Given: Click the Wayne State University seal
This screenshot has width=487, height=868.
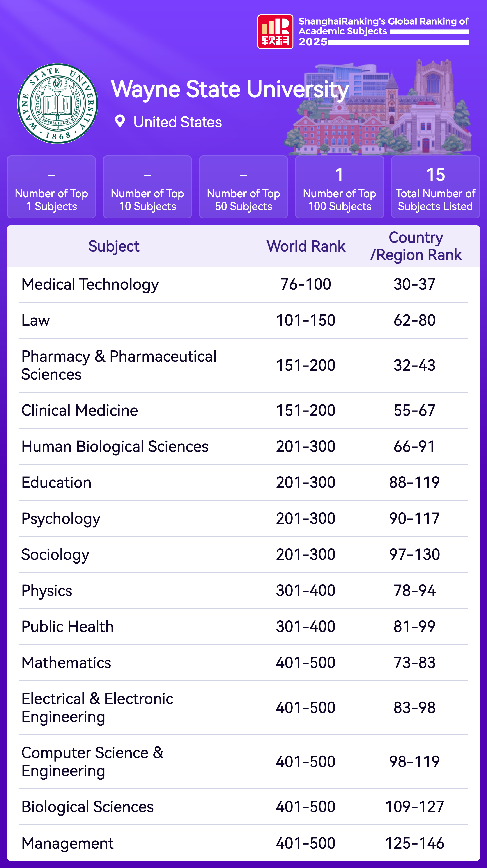Looking at the screenshot, I should click(x=58, y=103).
